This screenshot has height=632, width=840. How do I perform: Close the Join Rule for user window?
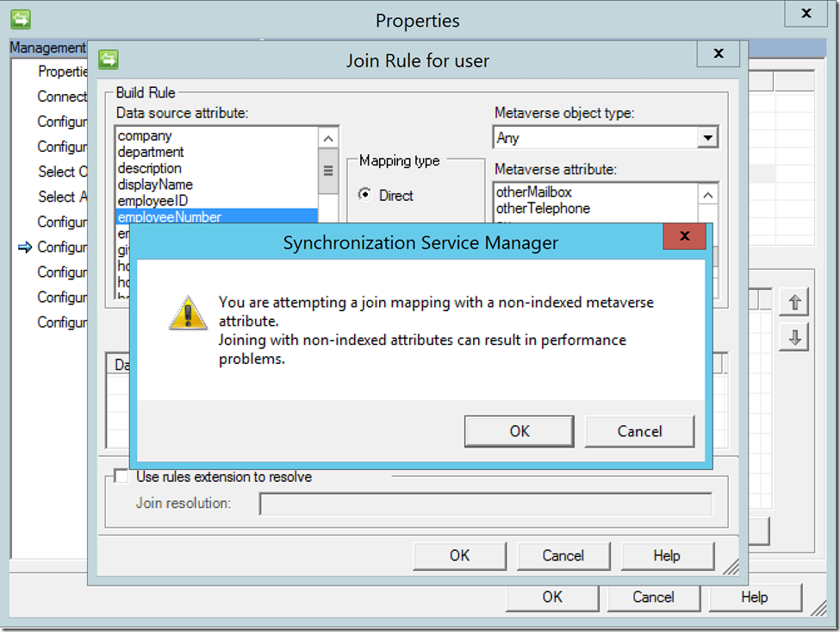tap(719, 53)
